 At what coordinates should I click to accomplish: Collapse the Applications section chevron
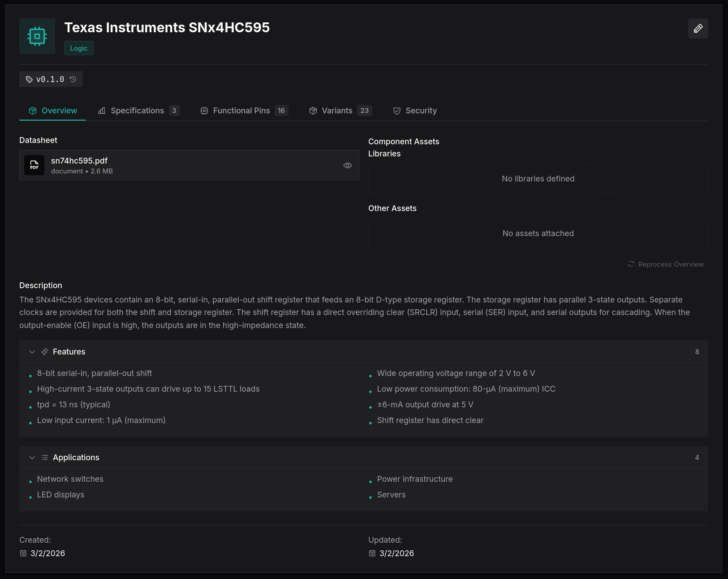(32, 458)
